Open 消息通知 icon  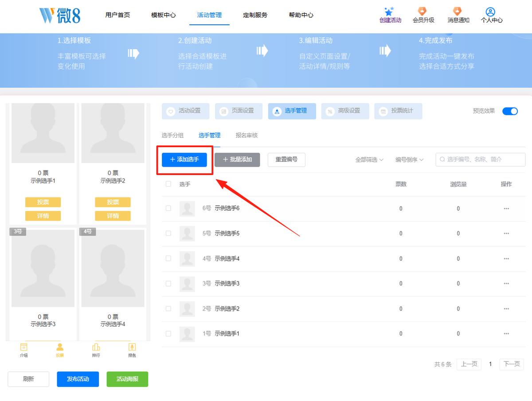458,12
